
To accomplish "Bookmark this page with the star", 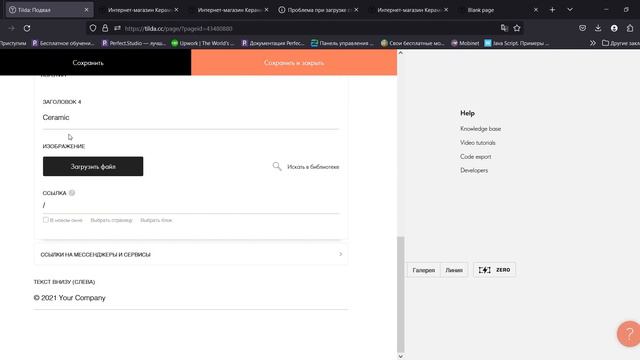I will (x=517, y=28).
